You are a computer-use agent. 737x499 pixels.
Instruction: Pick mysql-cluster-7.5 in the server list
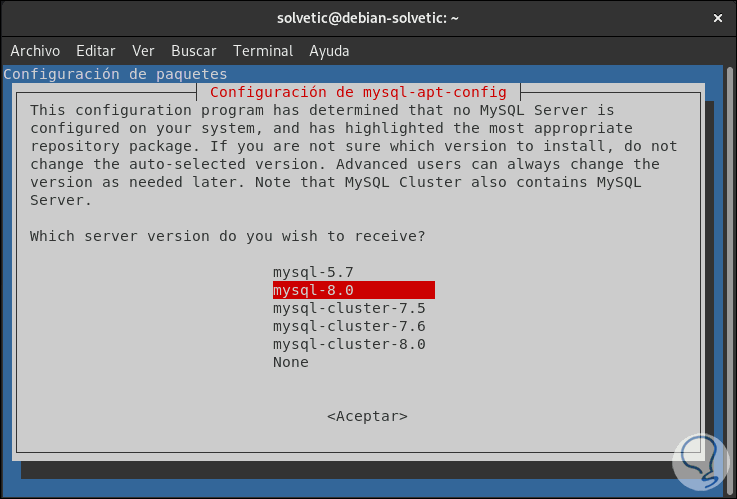349,308
